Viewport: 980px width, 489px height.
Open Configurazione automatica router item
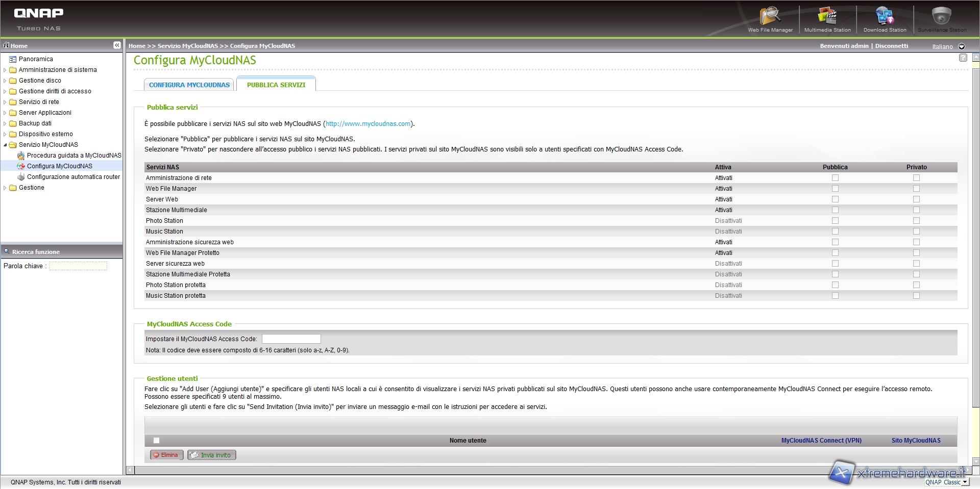[x=73, y=177]
